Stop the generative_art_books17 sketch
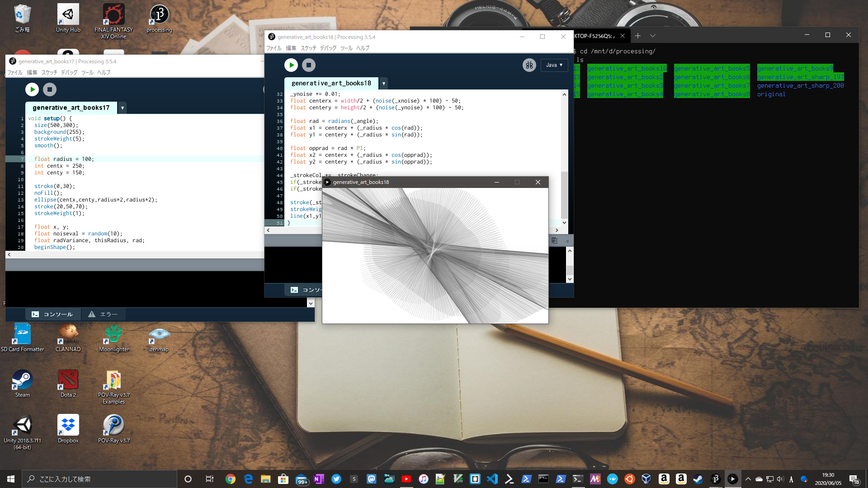This screenshot has width=868, height=488. pyautogui.click(x=50, y=89)
